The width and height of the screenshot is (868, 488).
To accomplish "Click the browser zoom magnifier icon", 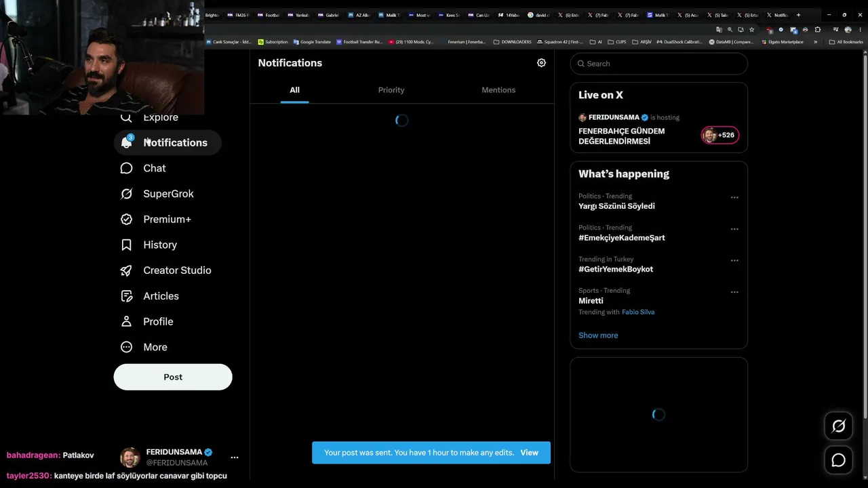I will click(x=730, y=30).
